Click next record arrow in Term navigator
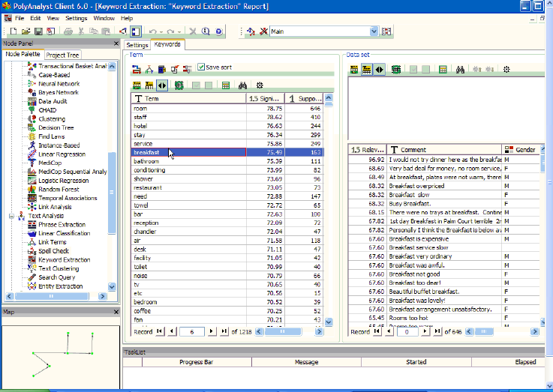This screenshot has width=553, height=392. (212, 331)
